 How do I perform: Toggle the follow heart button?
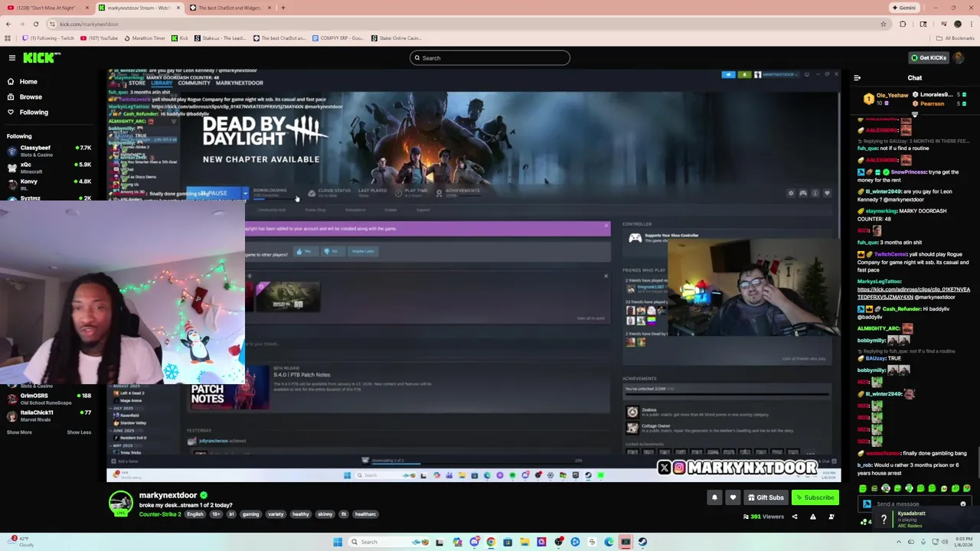(733, 497)
